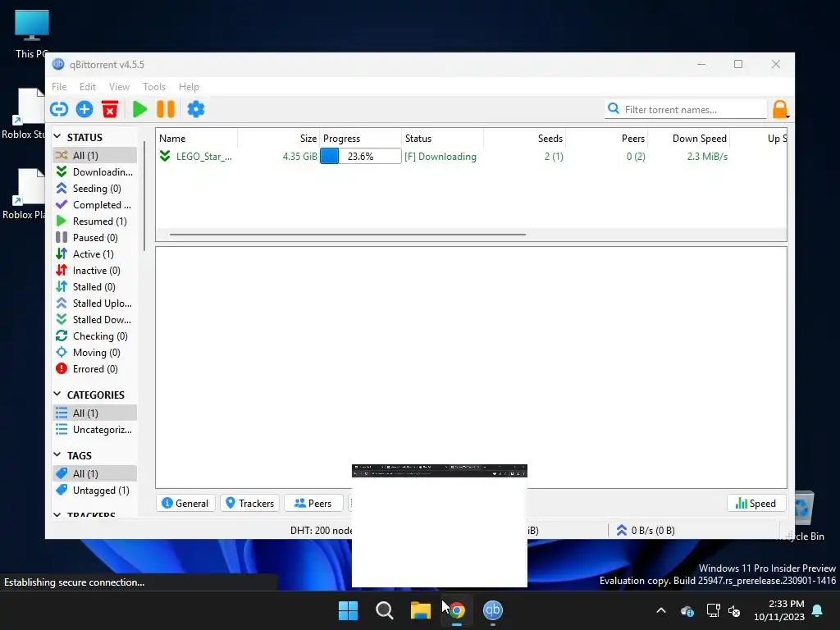
Task: Collapse the TAGS section
Action: 57,454
